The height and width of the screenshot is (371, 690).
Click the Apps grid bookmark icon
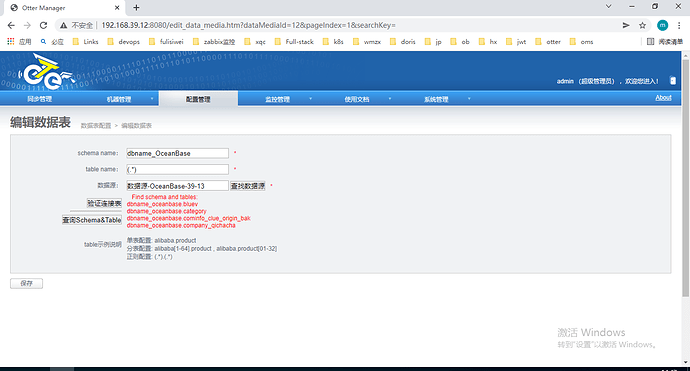point(11,42)
